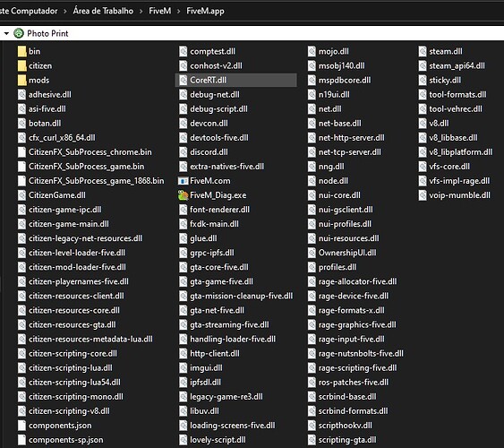Select file ros-patches-five.dll

point(354,383)
